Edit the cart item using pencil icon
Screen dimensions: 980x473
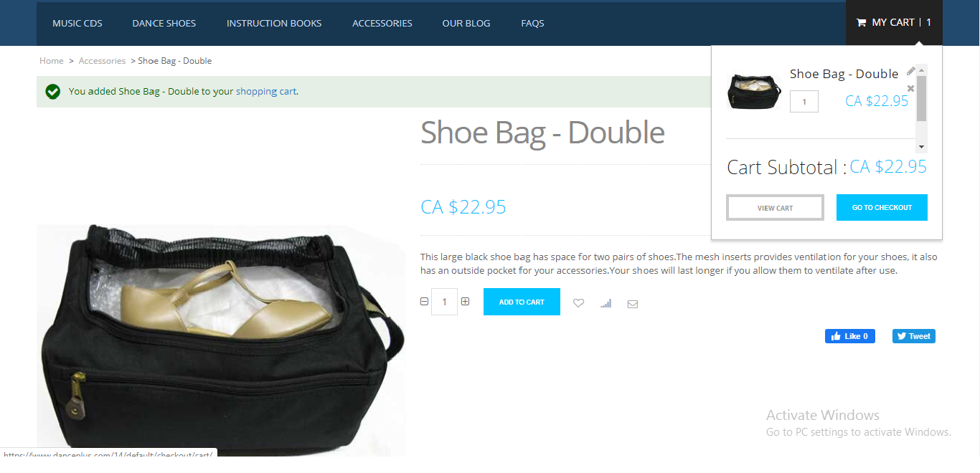coord(911,71)
